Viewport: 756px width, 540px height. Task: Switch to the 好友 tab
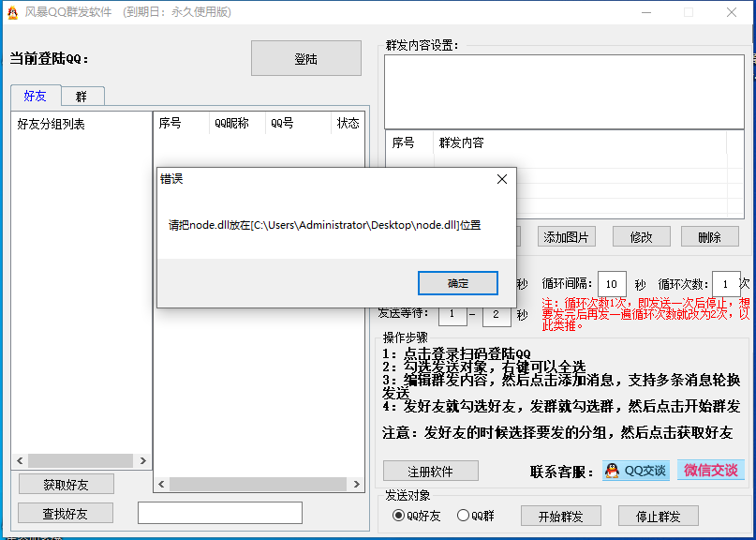pos(36,96)
